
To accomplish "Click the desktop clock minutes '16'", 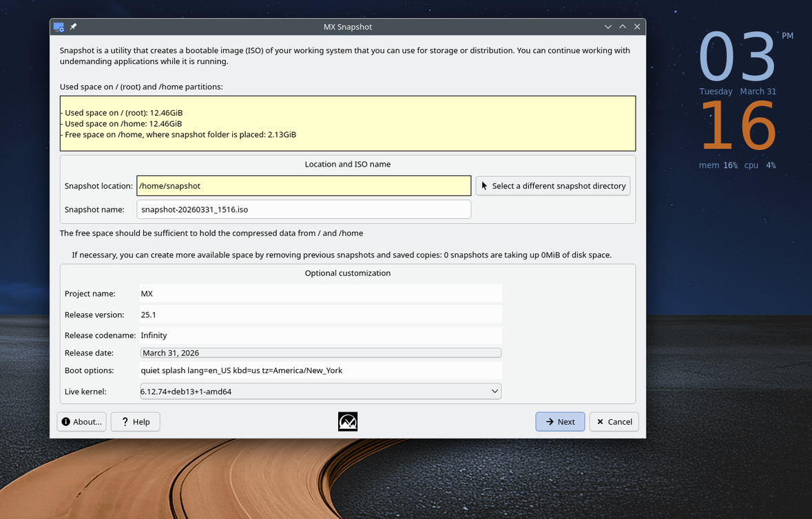I will [738, 125].
